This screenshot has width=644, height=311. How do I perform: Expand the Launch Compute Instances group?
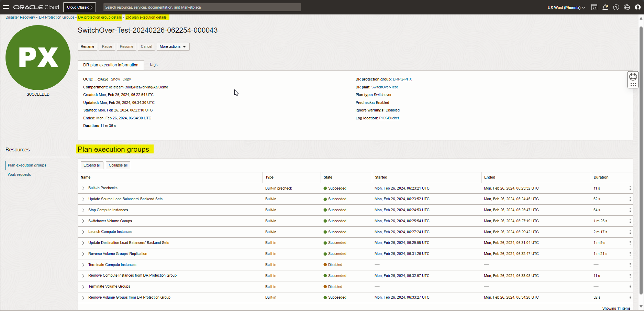pyautogui.click(x=83, y=232)
